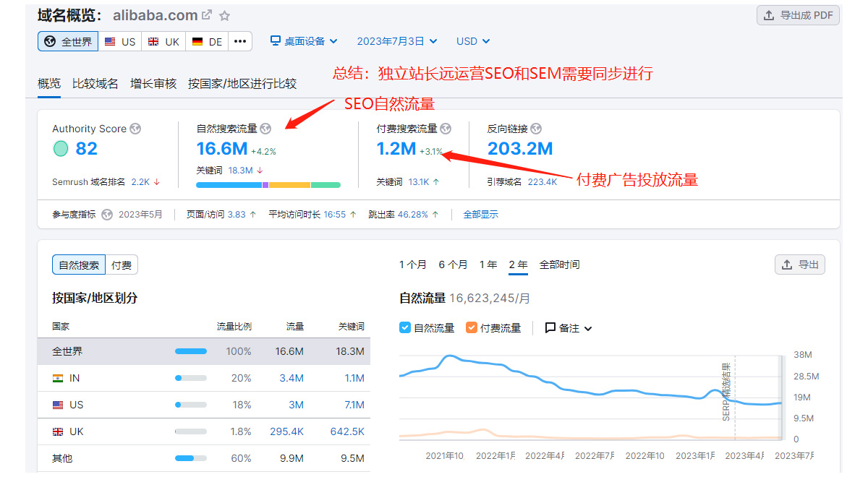Open the 203.2M backlinks value
Viewport: 868px width, 477px height.
pos(520,149)
